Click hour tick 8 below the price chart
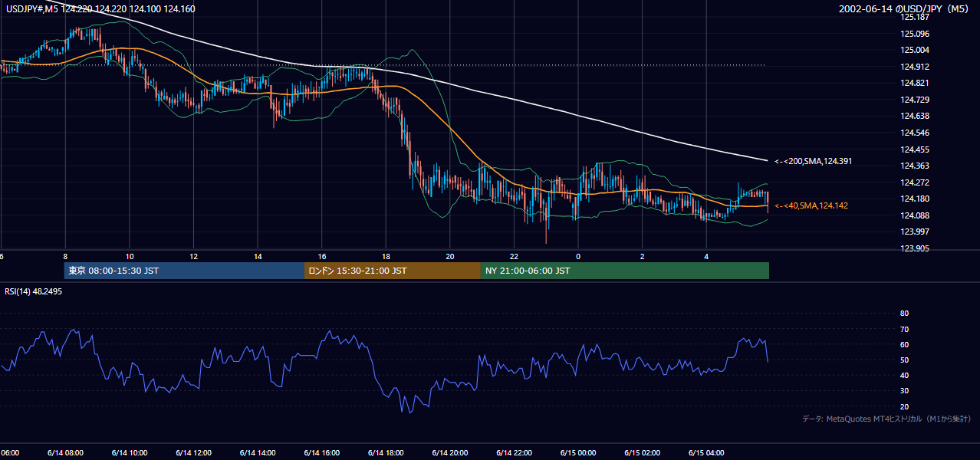 coord(66,256)
